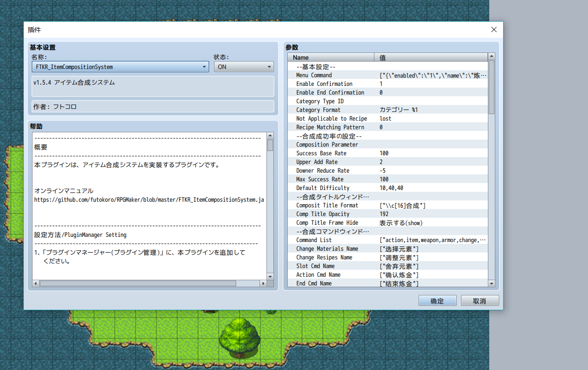This screenshot has width=588, height=370.
Task: Select the Action Cmd Name row
Action: [388, 275]
